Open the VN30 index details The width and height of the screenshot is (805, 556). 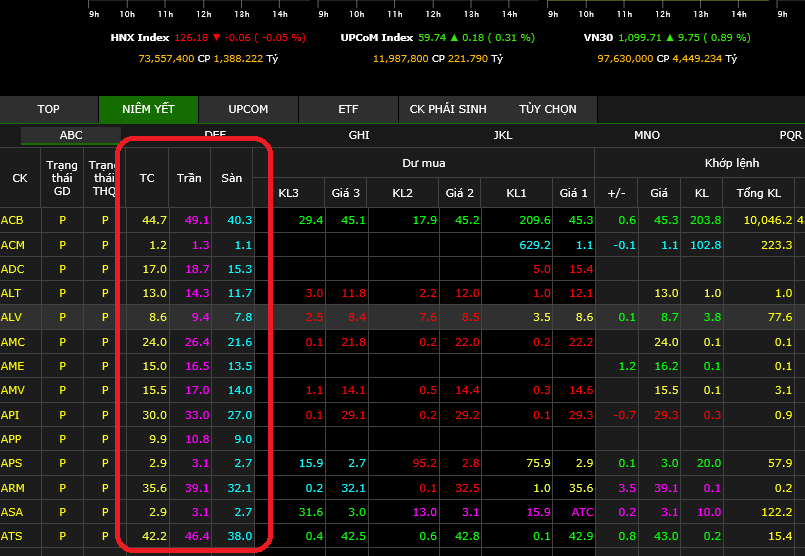599,38
